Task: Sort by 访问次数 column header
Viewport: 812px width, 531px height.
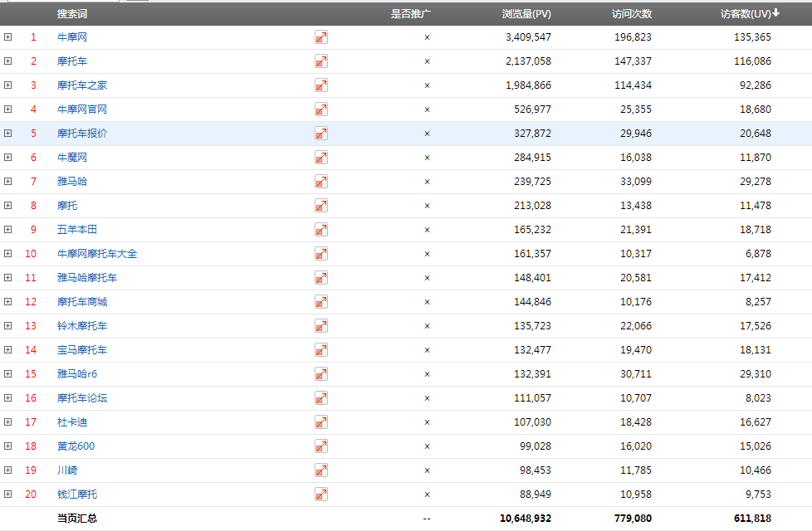Action: coord(632,14)
